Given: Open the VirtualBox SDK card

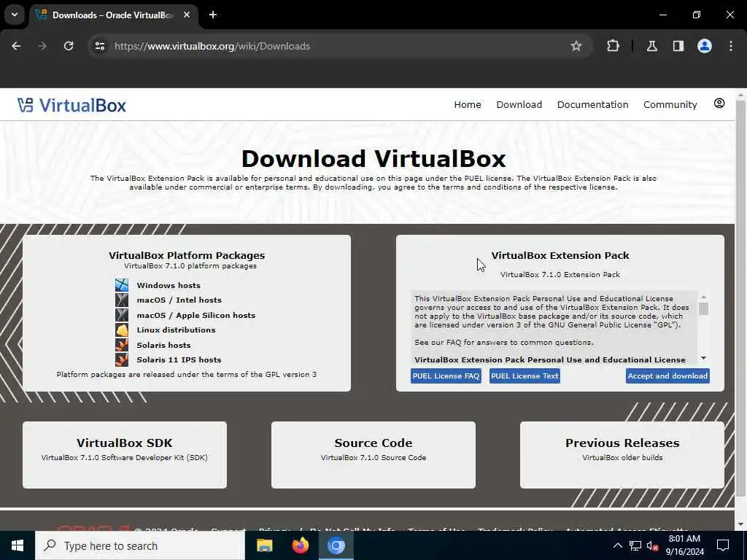Looking at the screenshot, I should (124, 455).
